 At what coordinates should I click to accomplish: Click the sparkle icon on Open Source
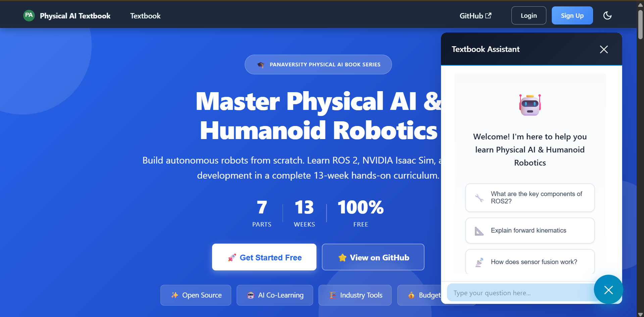(175, 295)
